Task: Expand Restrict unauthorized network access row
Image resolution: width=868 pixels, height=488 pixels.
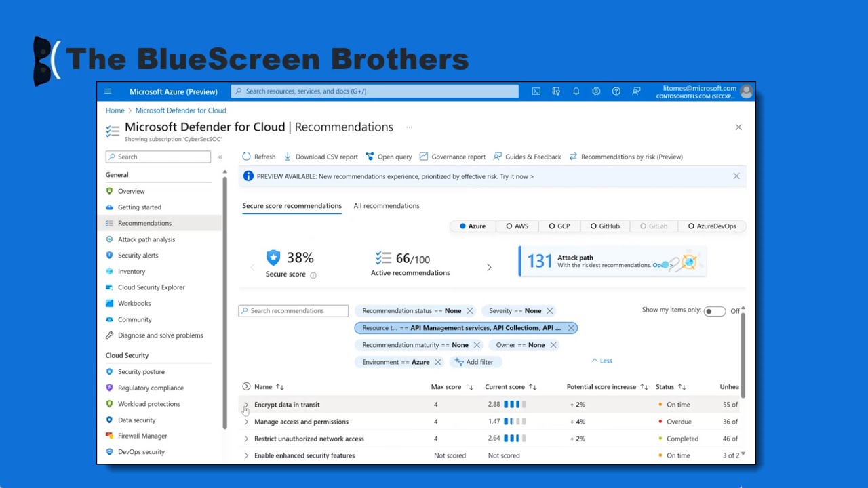Action: 246,439
